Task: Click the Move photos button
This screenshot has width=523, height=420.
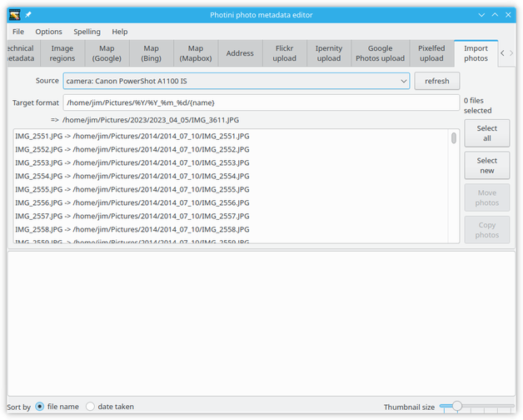Action: (x=487, y=197)
